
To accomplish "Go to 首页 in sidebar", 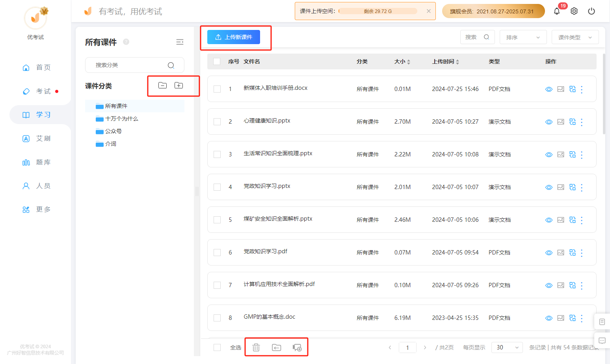I will pos(37,67).
